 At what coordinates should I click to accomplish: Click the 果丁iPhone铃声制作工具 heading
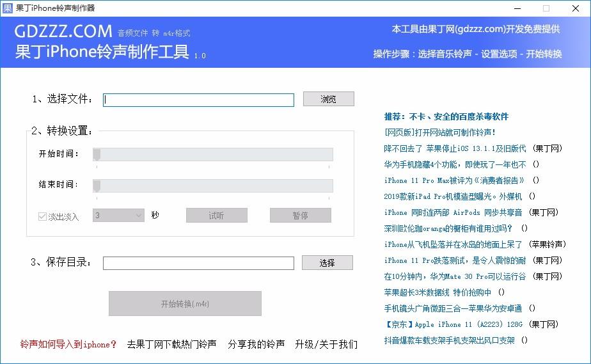102,52
